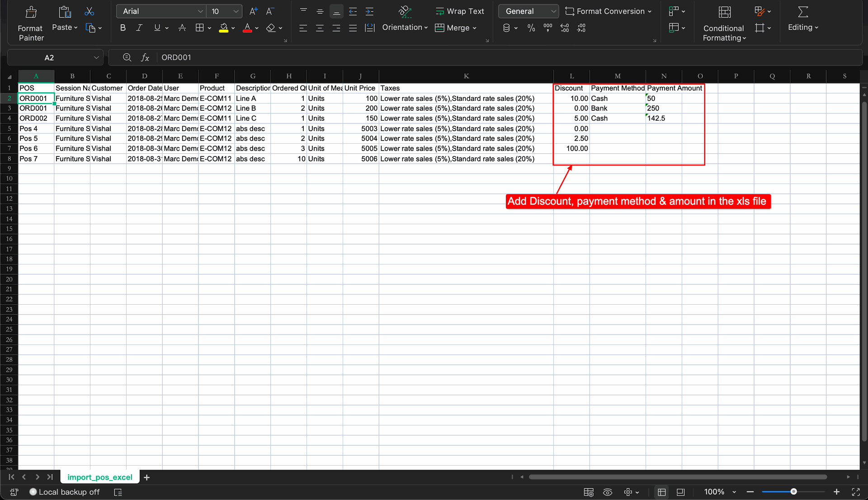This screenshot has width=868, height=500.
Task: Click the horizontal scrollbar
Action: (x=678, y=477)
